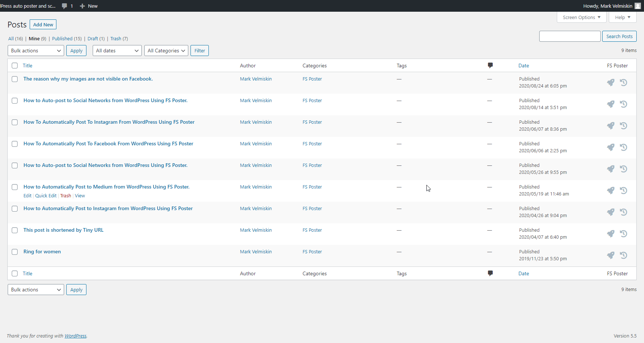Viewport: 644px width, 343px height.
Task: Click history icon for 2020/04/26 Instagram post
Action: [623, 212]
